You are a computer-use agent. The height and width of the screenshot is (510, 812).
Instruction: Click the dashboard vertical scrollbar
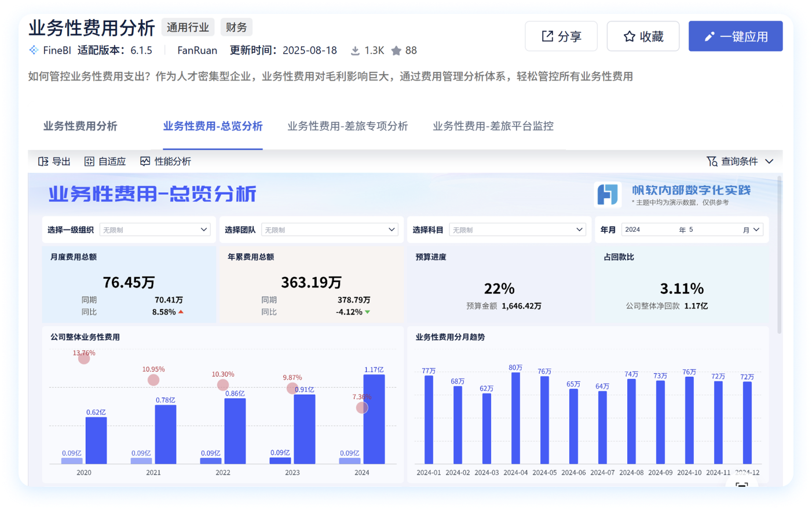(x=779, y=255)
